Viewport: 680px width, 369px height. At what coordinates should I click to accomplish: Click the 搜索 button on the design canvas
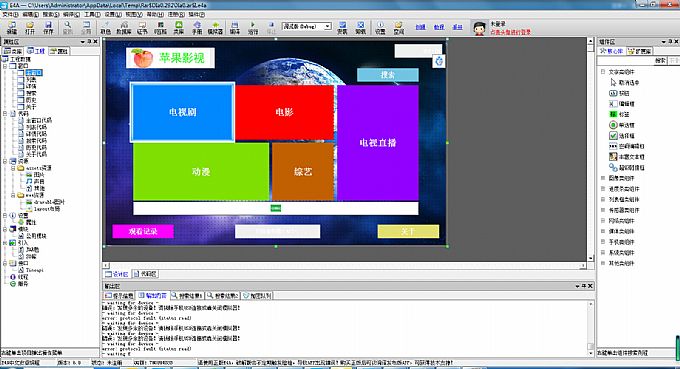(388, 75)
